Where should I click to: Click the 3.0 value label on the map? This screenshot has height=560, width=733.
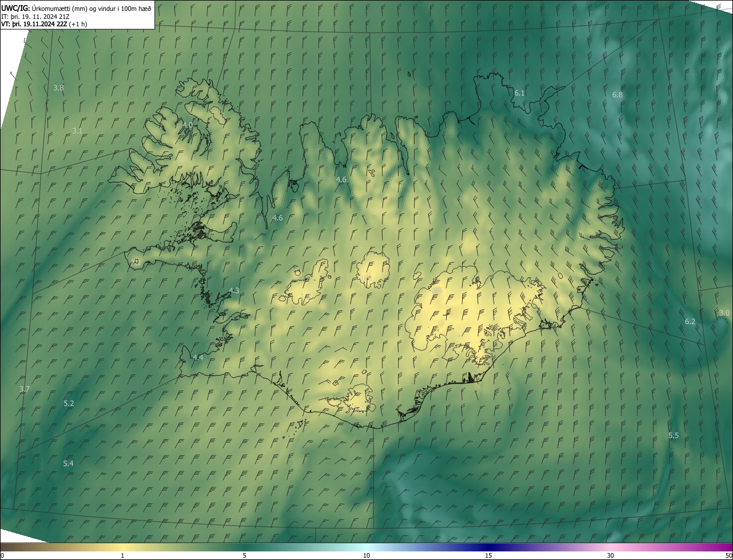point(724,313)
